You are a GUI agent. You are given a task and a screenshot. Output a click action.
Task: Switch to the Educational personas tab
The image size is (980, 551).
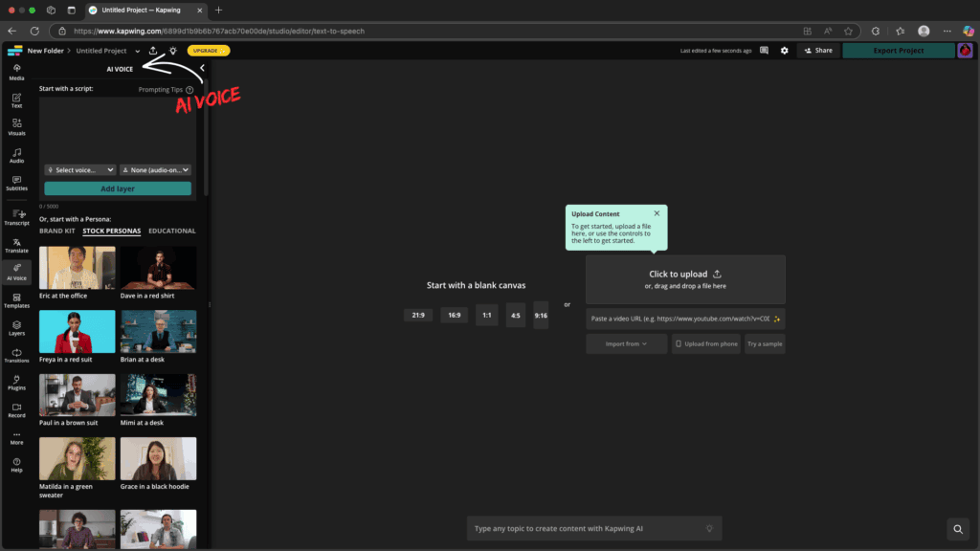(172, 231)
